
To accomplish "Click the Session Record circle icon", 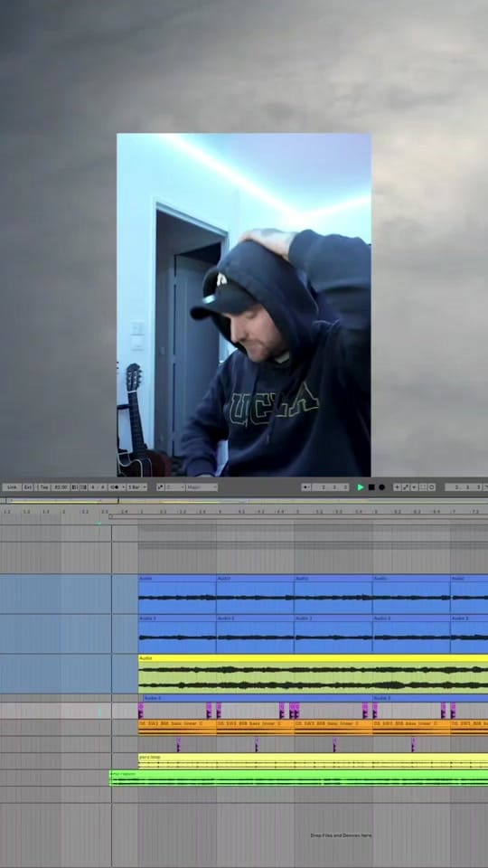I will 432,487.
